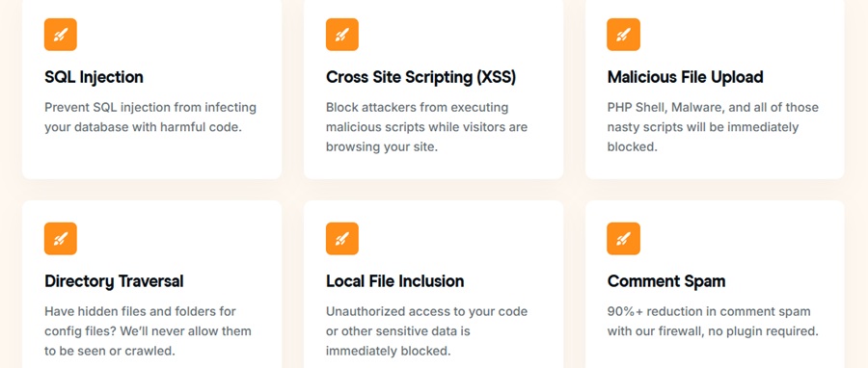Image resolution: width=868 pixels, height=368 pixels.
Task: Click the text 'PHP Shell, Malware, and all of those'
Action: pyautogui.click(x=713, y=107)
